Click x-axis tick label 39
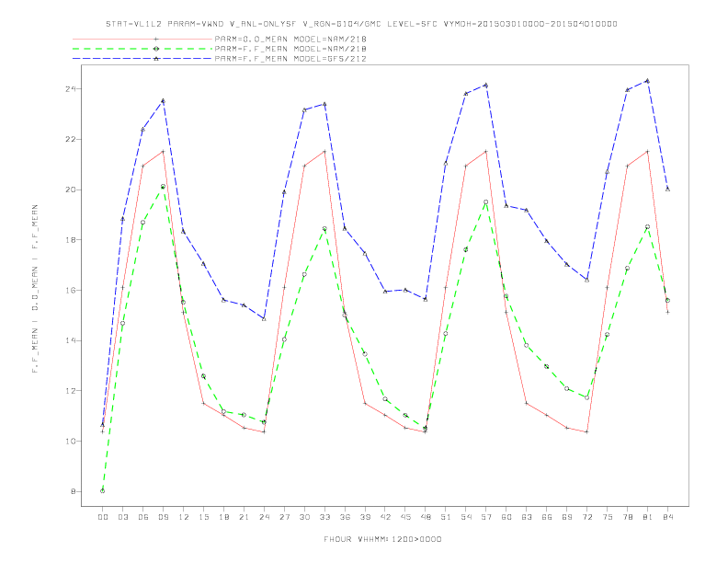The width and height of the screenshot is (728, 563). pos(365,517)
